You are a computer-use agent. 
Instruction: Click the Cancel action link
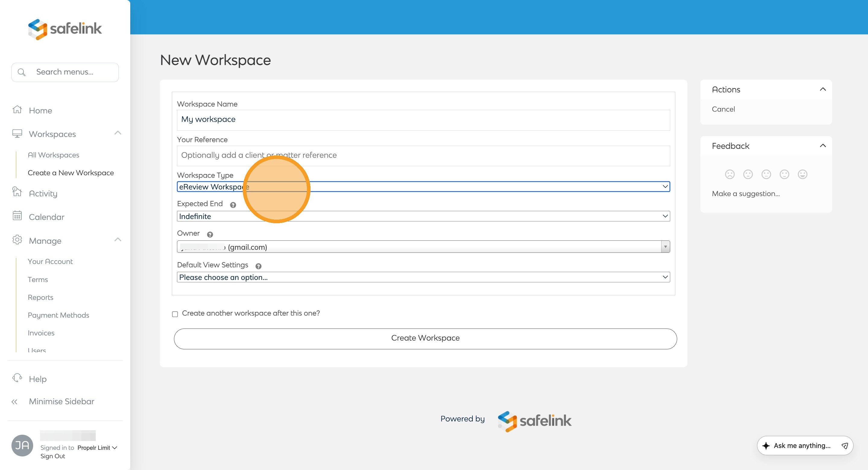coord(723,109)
